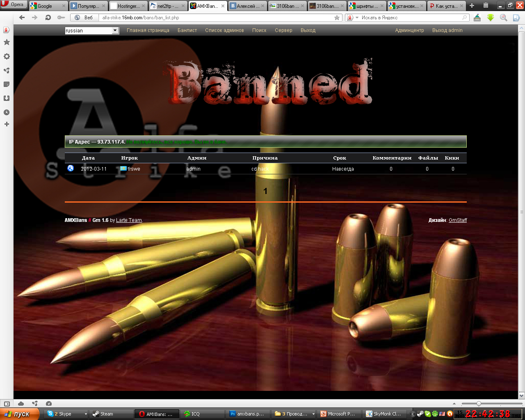Viewport: 525px width, 420px height.
Task: Click the globe icon in the frswe ban row
Action: (x=71, y=168)
